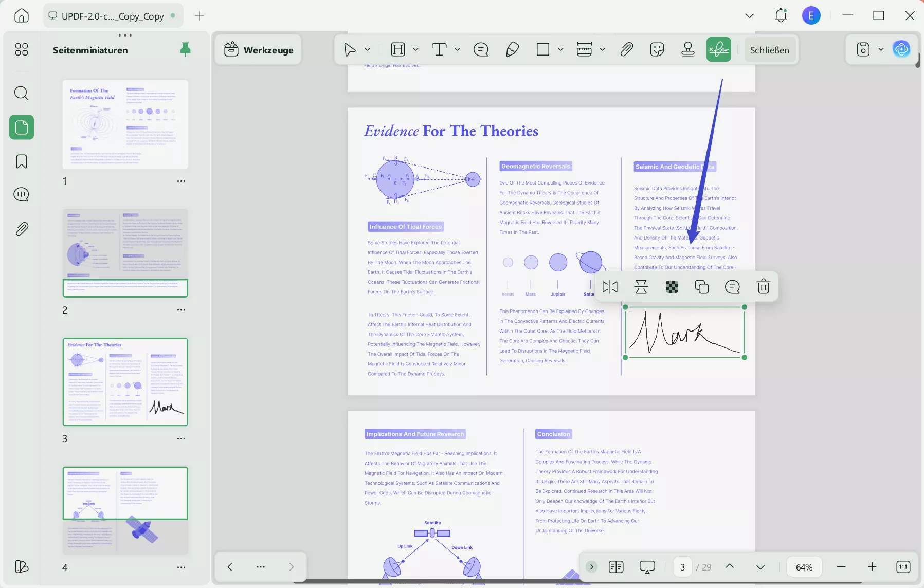Expand the highlight tool options

pyautogui.click(x=415, y=50)
